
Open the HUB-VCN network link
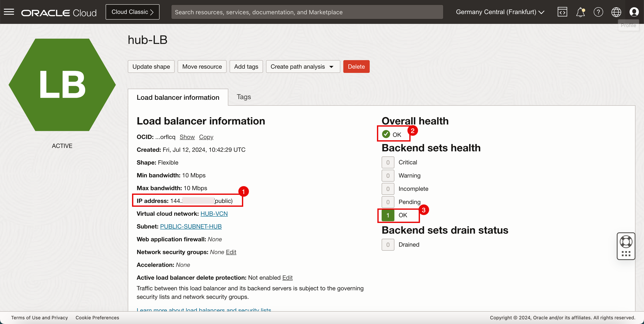click(214, 214)
